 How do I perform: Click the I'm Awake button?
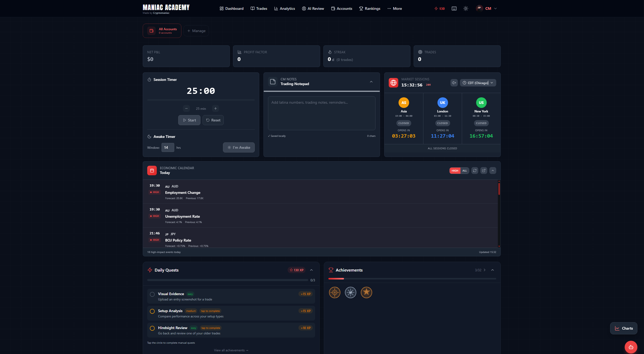coord(239,147)
